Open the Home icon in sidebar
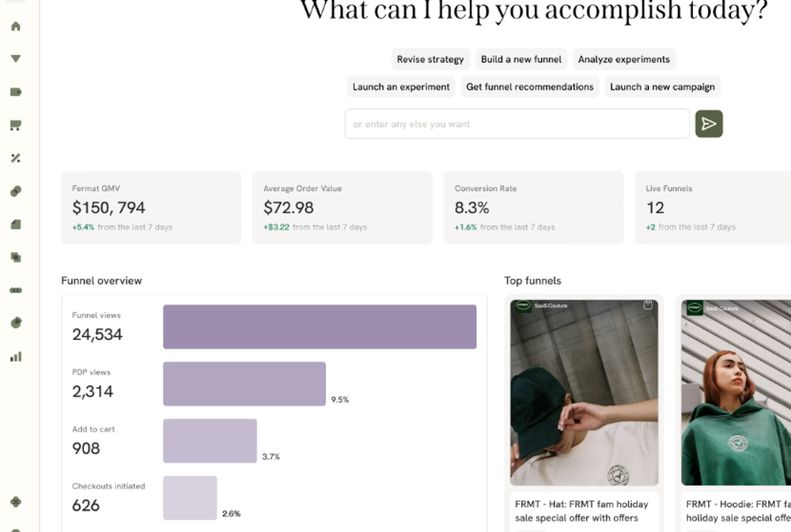 coord(15,26)
